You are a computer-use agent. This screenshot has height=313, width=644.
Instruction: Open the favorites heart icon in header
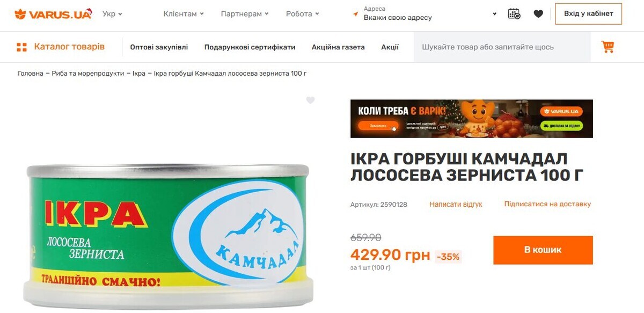pyautogui.click(x=538, y=14)
